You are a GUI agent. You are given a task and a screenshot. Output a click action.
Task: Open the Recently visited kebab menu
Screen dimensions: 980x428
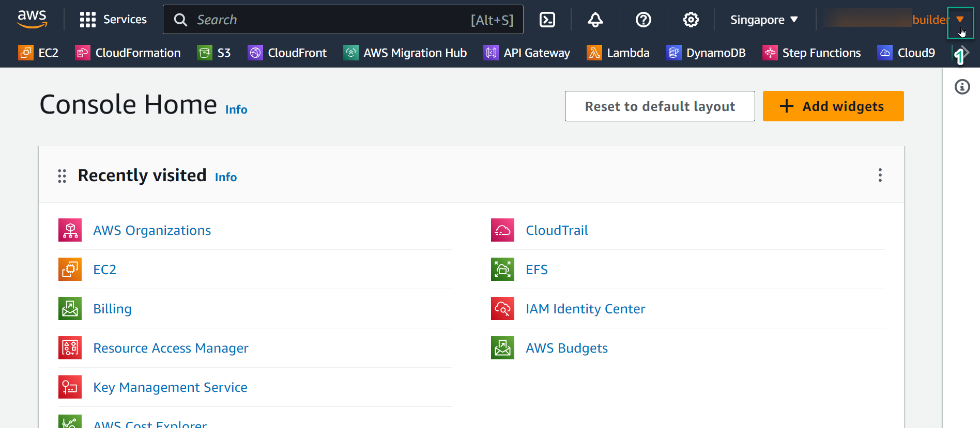point(880,175)
